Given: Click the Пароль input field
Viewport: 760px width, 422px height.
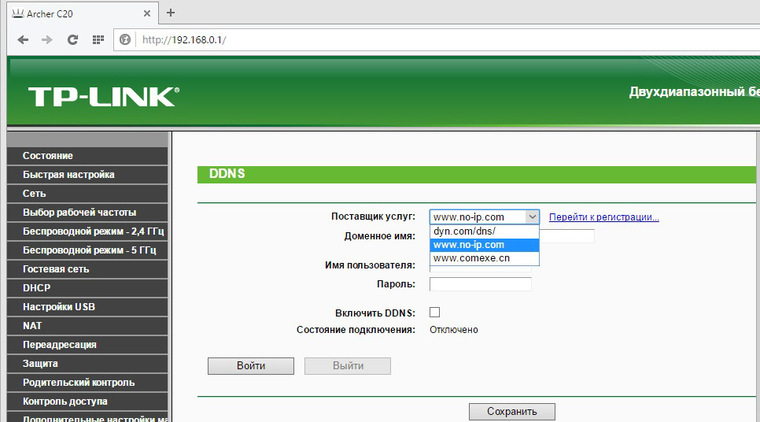Looking at the screenshot, I should pyautogui.click(x=480, y=284).
